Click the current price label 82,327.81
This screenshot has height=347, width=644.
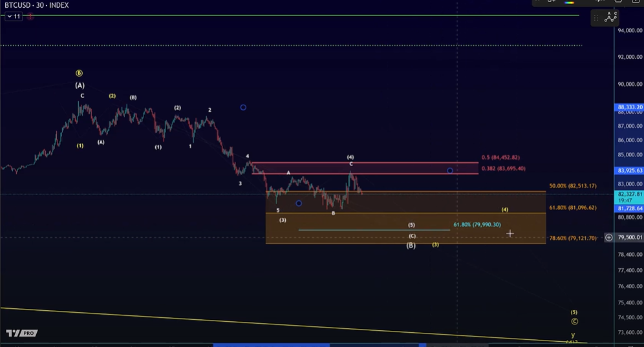[x=629, y=194]
